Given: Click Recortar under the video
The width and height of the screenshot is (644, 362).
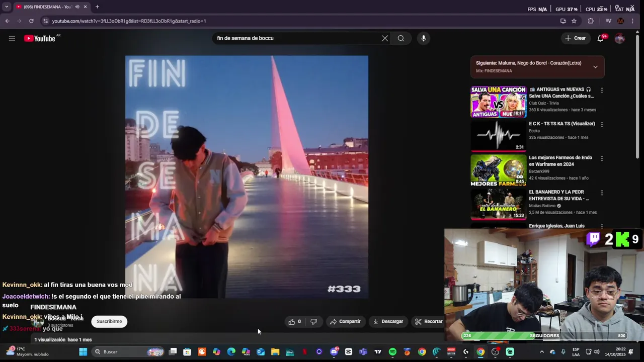Looking at the screenshot, I should tap(428, 321).
